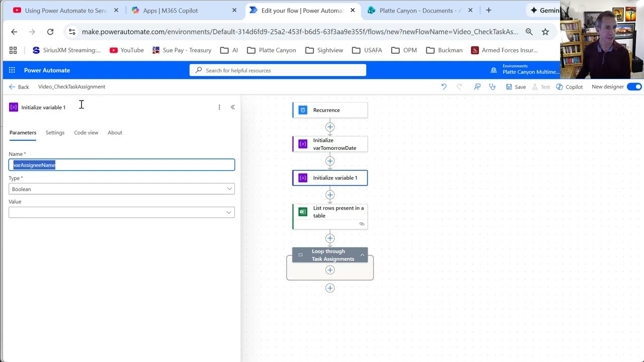Open the YouTube bookmark
The image size is (644, 362).
pyautogui.click(x=127, y=50)
